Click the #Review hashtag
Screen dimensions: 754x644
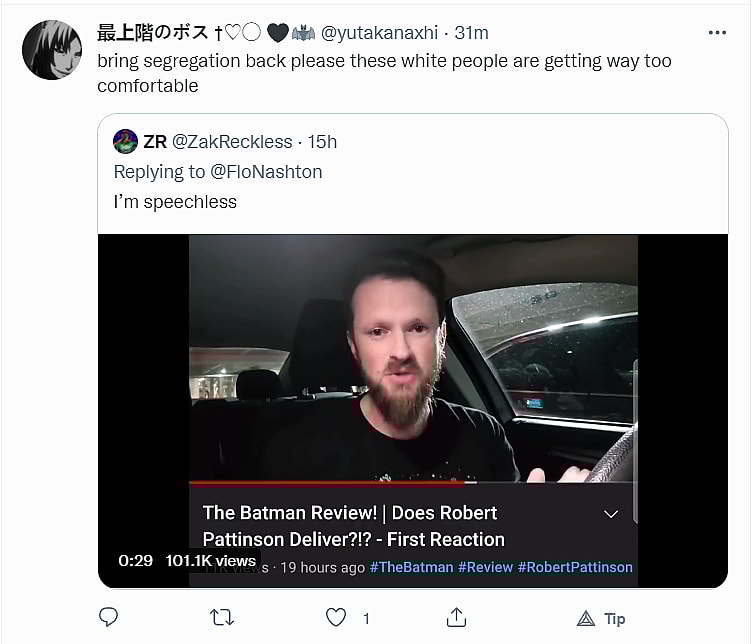pos(485,567)
